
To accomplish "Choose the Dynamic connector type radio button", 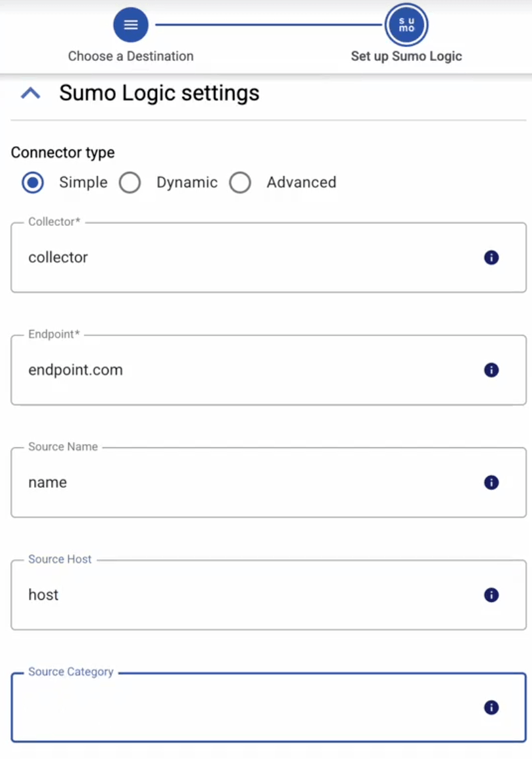I will [130, 183].
